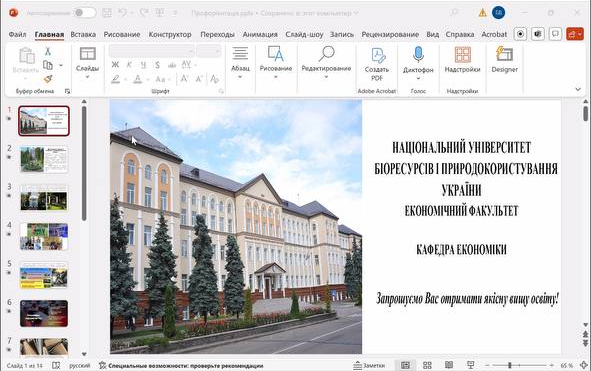Click the Copy icon
This screenshot has height=371, width=591.
coord(48,65)
